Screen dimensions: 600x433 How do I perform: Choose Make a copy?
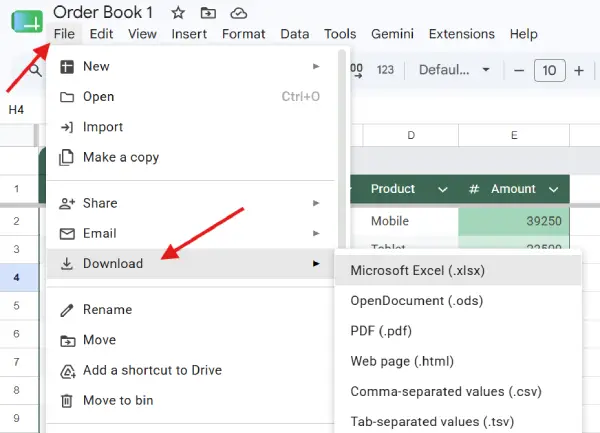tap(191, 157)
